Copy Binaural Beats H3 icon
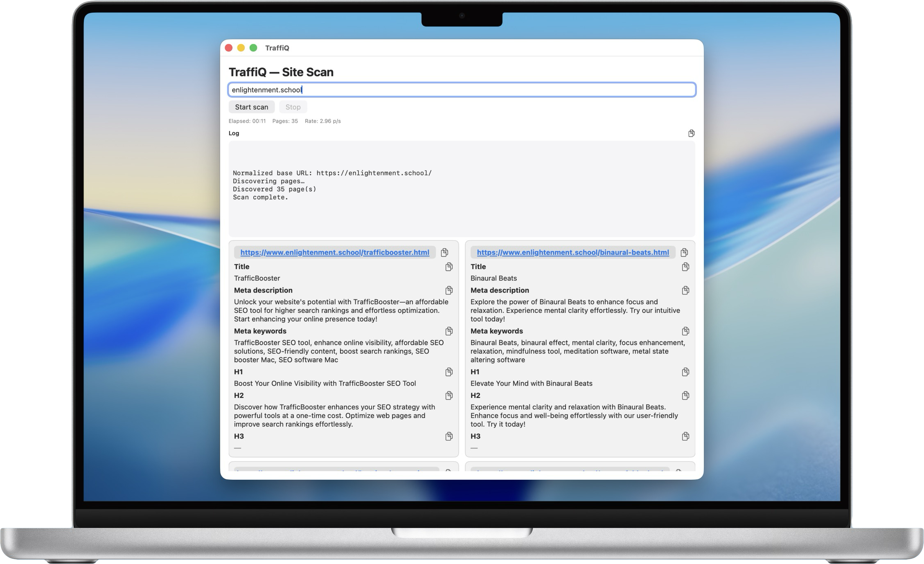 tap(685, 436)
